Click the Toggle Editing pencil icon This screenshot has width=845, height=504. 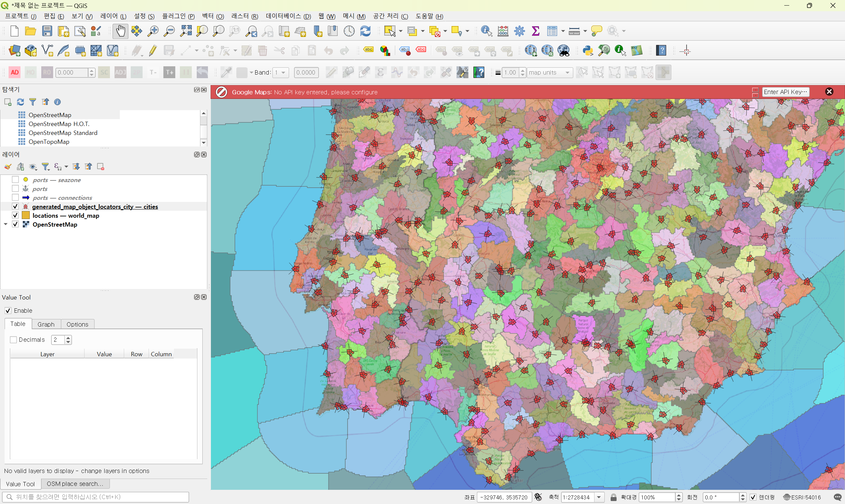click(x=153, y=50)
